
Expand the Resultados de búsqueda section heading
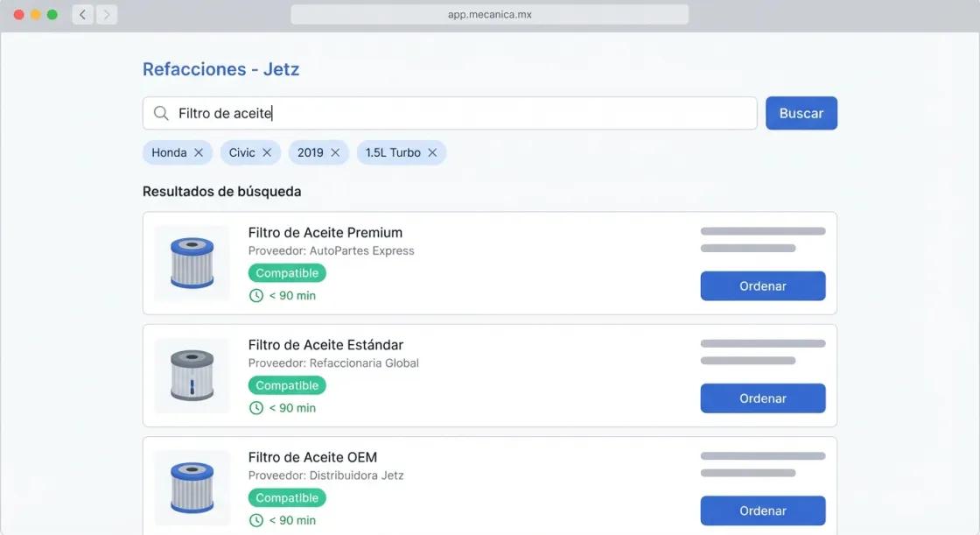click(222, 191)
